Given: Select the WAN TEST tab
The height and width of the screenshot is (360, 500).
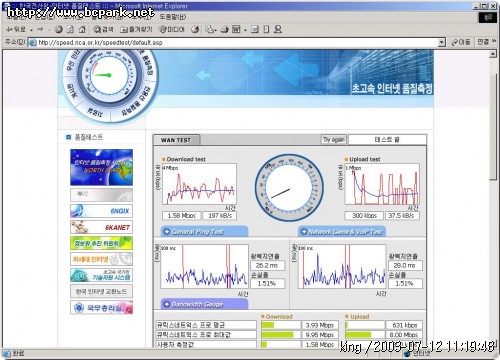Looking at the screenshot, I should (x=176, y=140).
